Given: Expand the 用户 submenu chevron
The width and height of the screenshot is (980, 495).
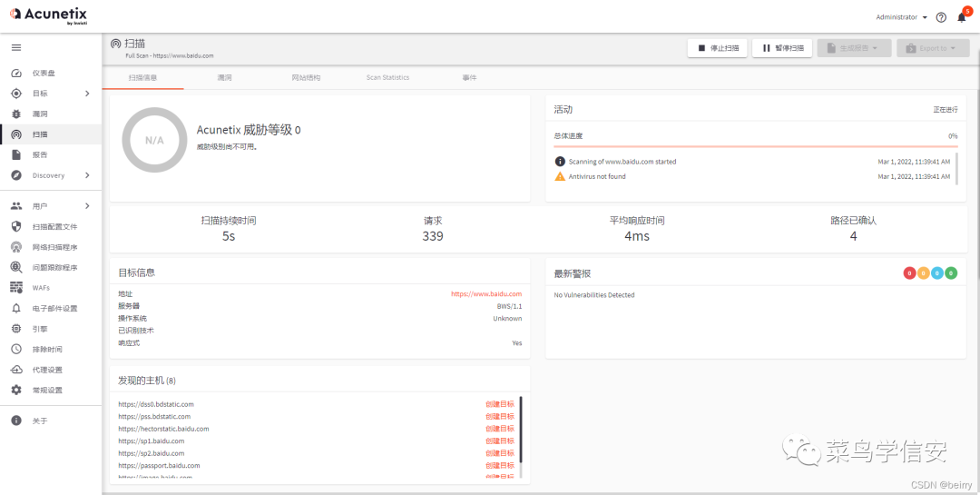Looking at the screenshot, I should tap(87, 206).
